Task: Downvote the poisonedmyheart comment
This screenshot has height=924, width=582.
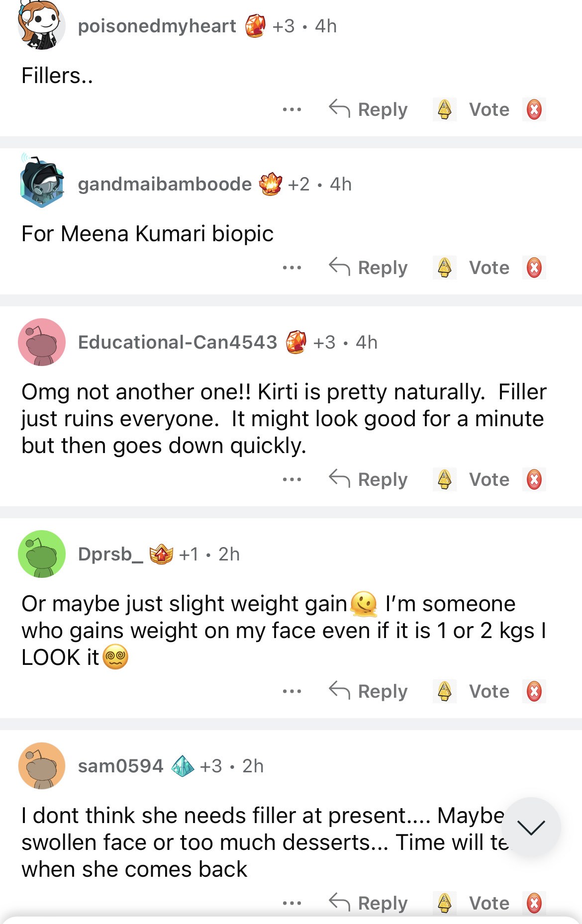Action: click(534, 109)
